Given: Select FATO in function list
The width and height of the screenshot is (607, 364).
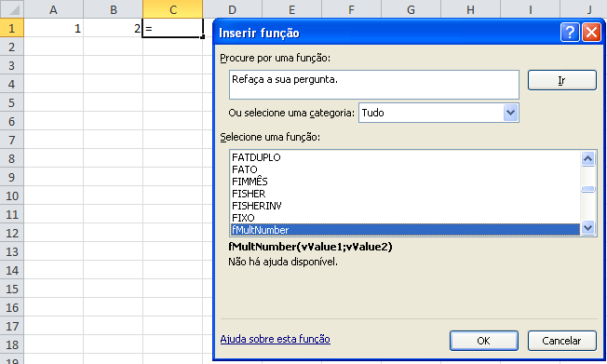Looking at the screenshot, I should pyautogui.click(x=405, y=169).
